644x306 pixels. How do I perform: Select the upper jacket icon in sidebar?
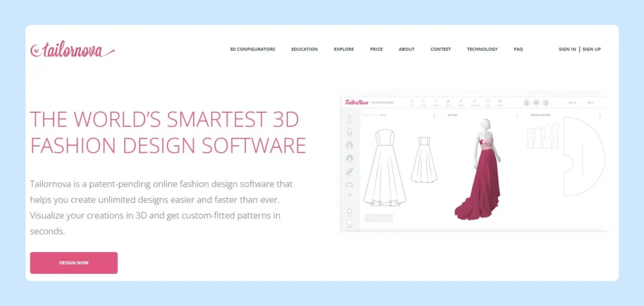pyautogui.click(x=350, y=145)
